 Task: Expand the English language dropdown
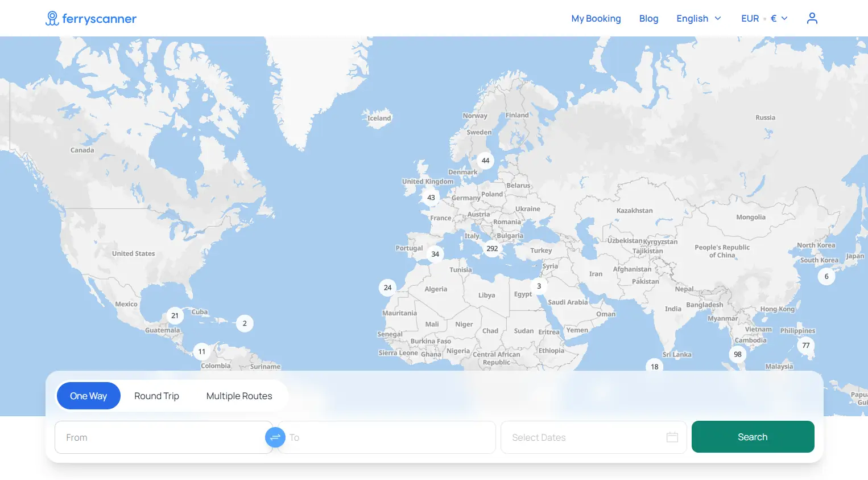(698, 19)
